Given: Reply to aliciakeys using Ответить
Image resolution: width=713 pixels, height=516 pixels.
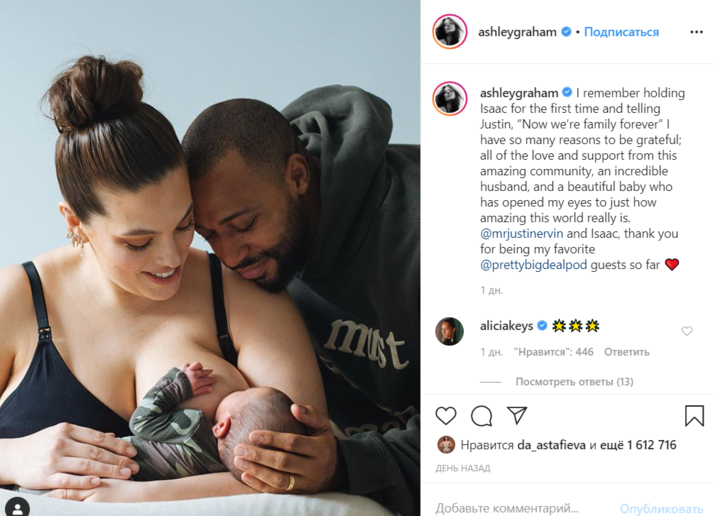Looking at the screenshot, I should click(626, 352).
